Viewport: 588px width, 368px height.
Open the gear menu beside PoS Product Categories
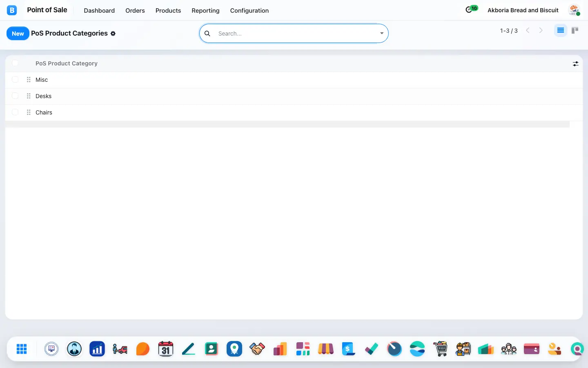point(113,34)
